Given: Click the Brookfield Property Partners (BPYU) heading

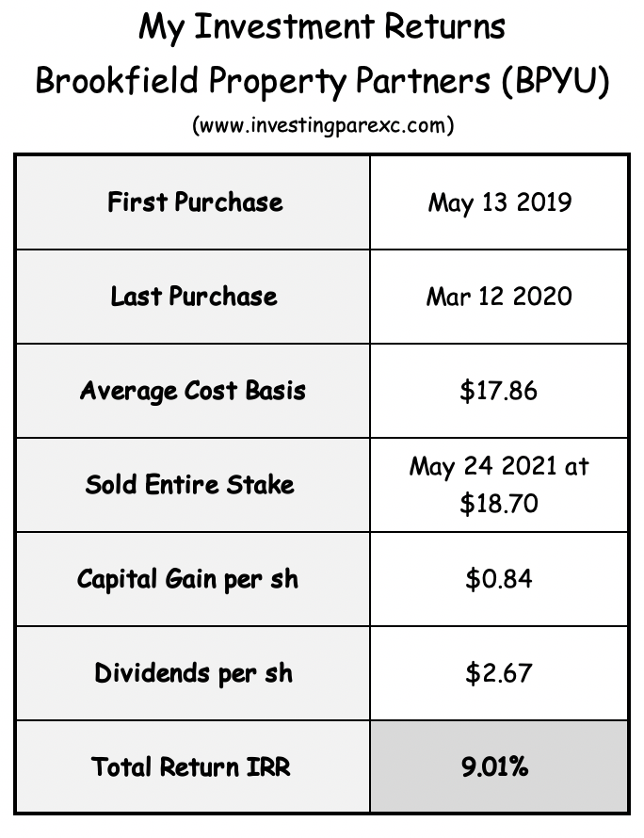Looking at the screenshot, I should pyautogui.click(x=322, y=82).
